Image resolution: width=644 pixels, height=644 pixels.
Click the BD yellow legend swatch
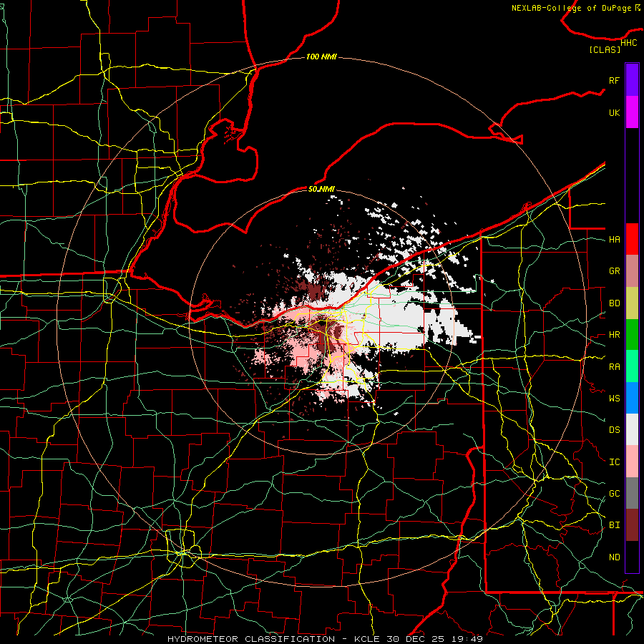(x=632, y=303)
